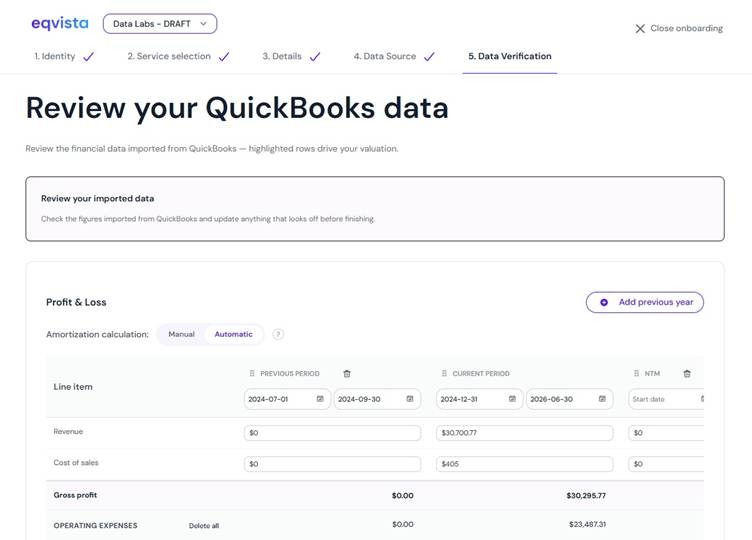Click the drag handle for Current Period
Image resolution: width=752 pixels, height=540 pixels.
click(x=444, y=373)
